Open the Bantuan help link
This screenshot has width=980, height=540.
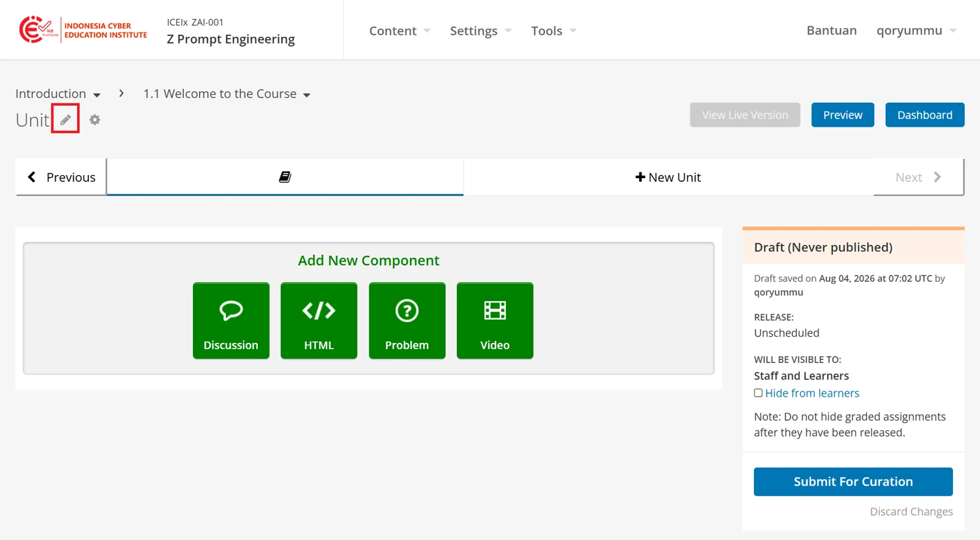tap(831, 31)
